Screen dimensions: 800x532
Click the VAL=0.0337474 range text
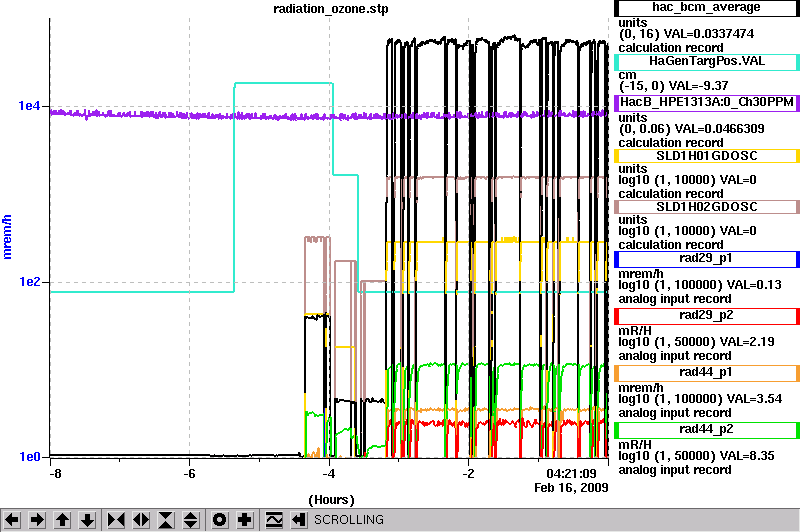click(x=708, y=34)
